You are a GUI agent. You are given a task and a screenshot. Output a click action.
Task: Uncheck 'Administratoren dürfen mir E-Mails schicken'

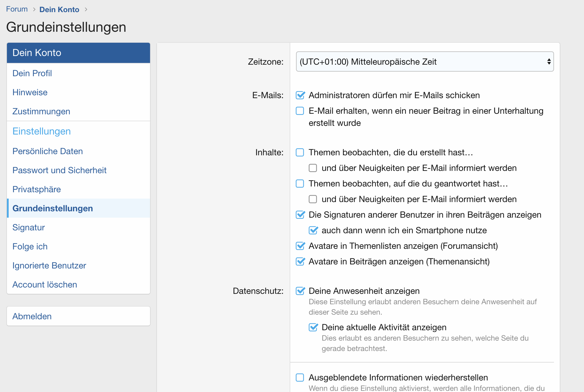300,95
